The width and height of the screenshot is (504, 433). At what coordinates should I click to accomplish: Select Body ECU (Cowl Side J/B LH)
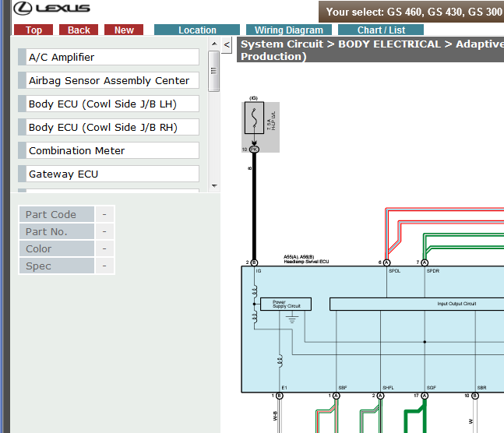108,104
